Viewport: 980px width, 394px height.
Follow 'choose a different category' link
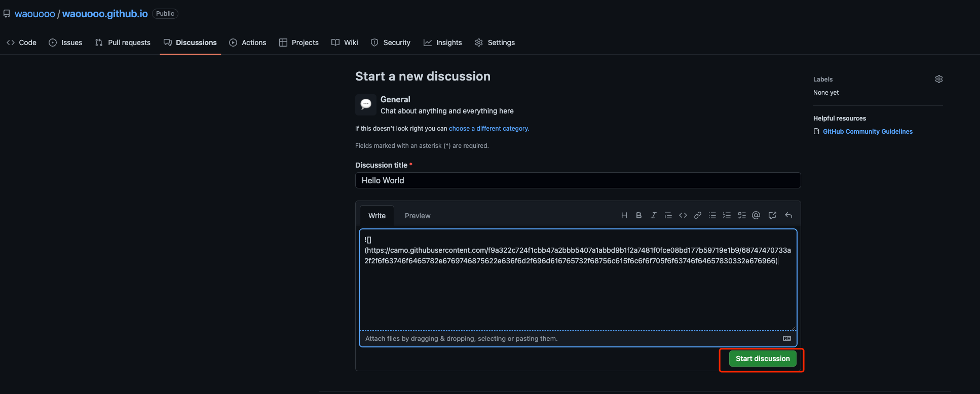(x=489, y=129)
